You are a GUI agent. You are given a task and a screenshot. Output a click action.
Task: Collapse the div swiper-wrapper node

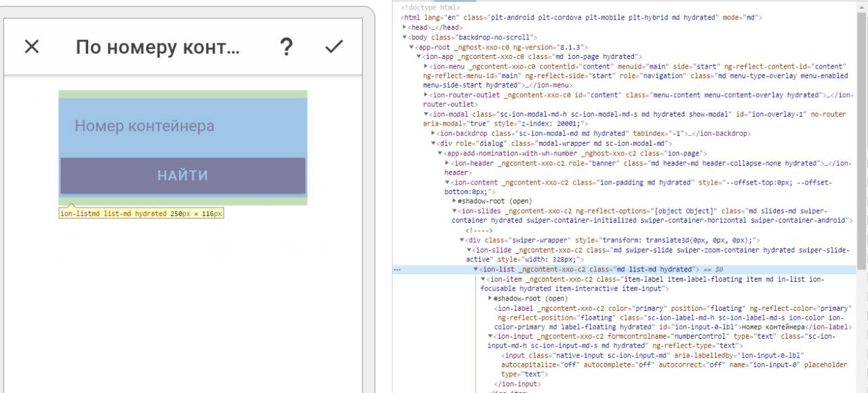[462, 240]
